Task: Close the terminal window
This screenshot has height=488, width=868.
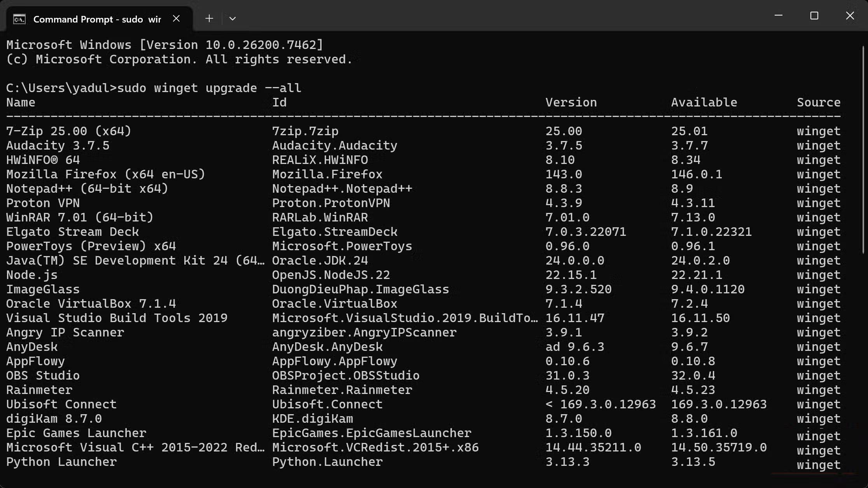Action: pos(850,16)
